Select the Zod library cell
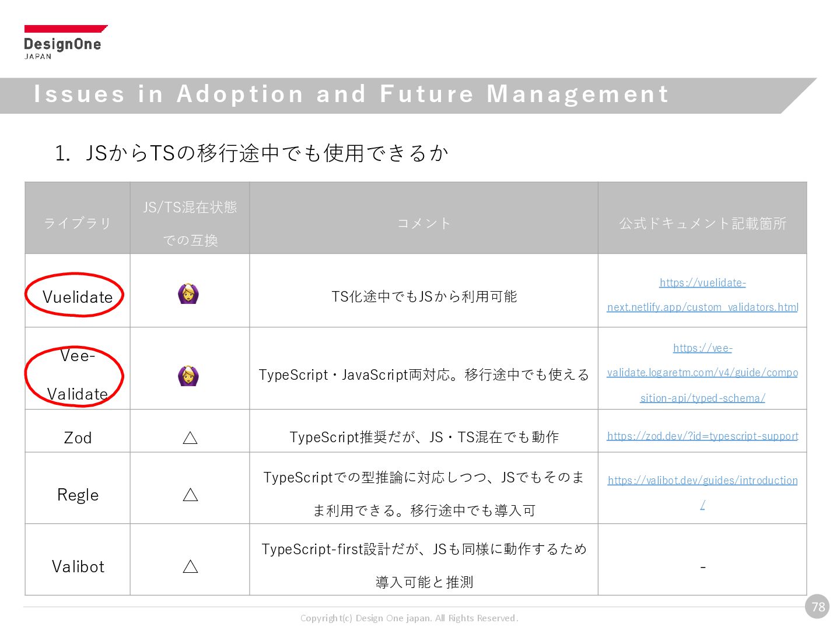This screenshot has width=840, height=630. (78, 431)
